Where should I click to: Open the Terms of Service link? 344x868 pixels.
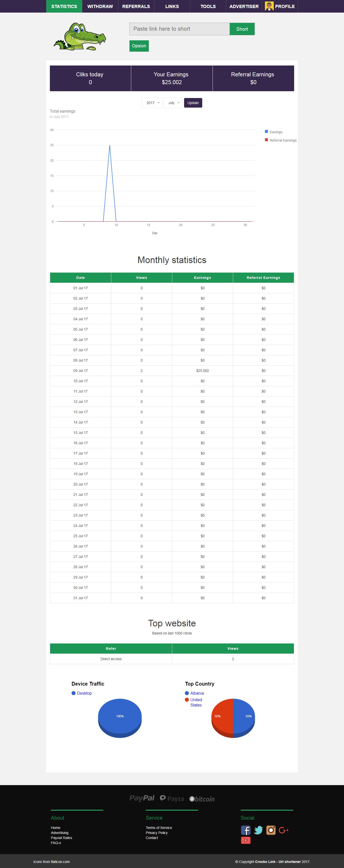(x=159, y=828)
